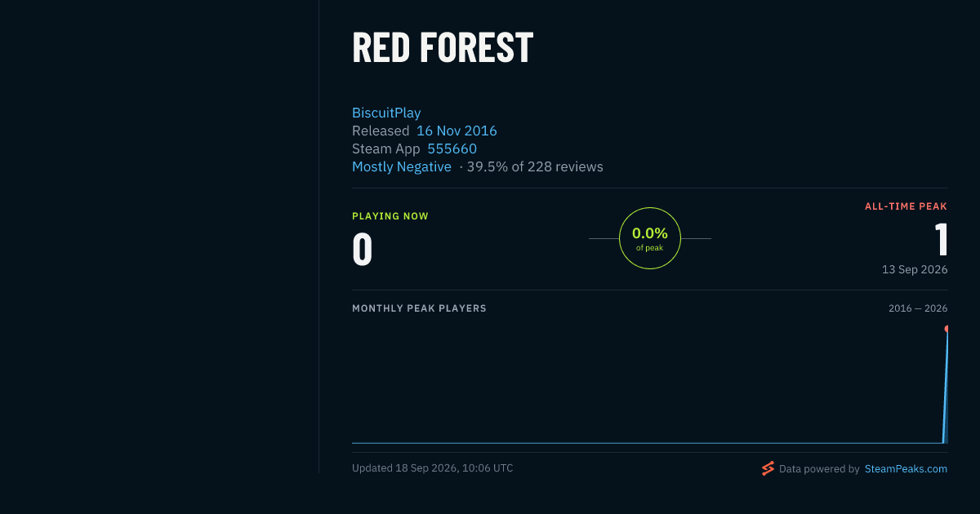Screen dimensions: 980x514
Task: Click the red peak marker on chart
Action: 947,329
